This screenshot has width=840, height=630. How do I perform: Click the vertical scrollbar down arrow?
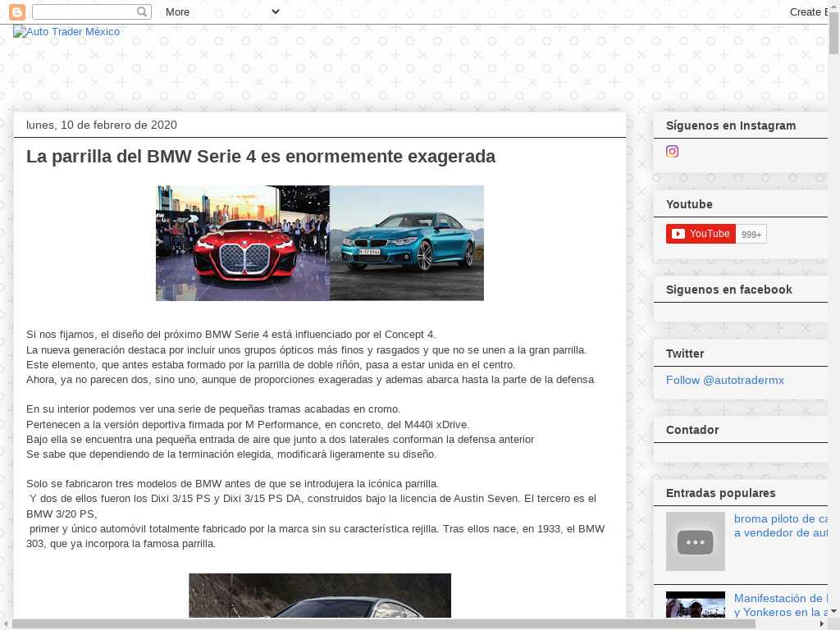tap(833, 611)
